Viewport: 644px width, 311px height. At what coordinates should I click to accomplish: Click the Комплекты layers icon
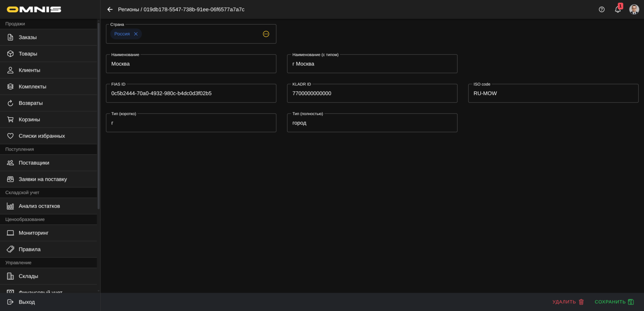click(x=10, y=87)
